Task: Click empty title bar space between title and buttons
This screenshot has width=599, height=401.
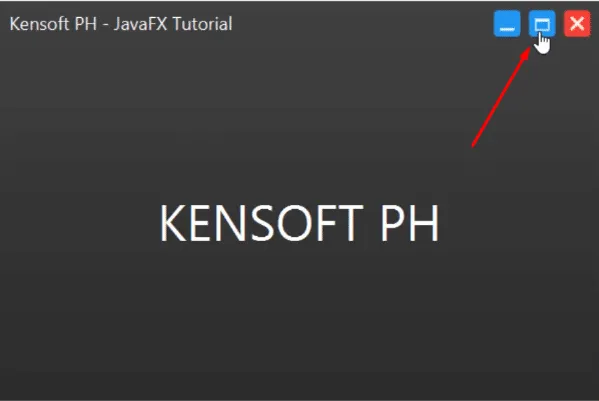Action: [x=363, y=24]
